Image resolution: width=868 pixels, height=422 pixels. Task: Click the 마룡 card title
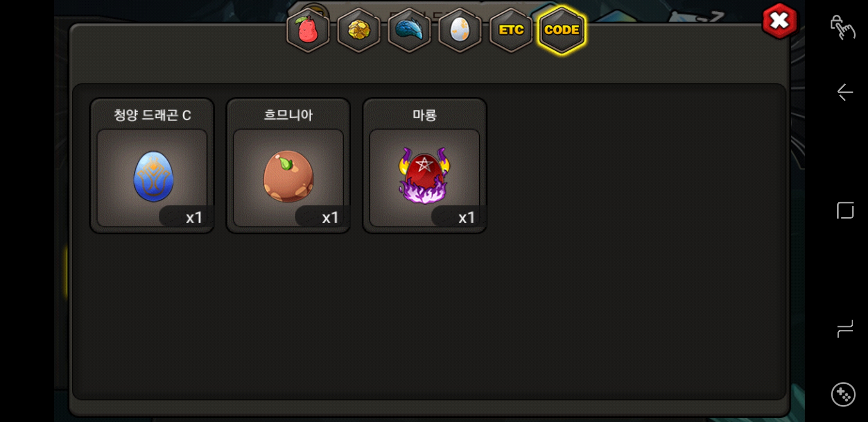pyautogui.click(x=425, y=115)
